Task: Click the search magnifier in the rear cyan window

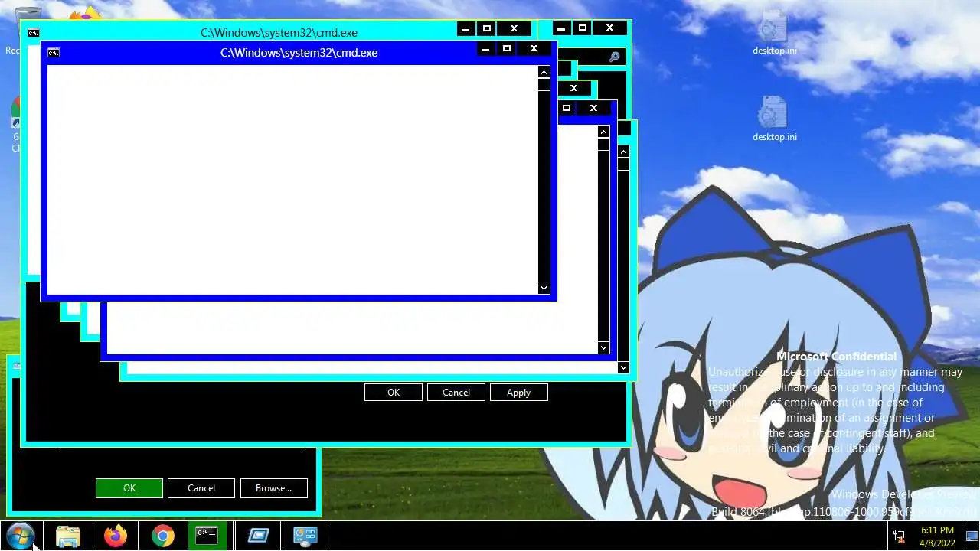Action: (x=614, y=57)
